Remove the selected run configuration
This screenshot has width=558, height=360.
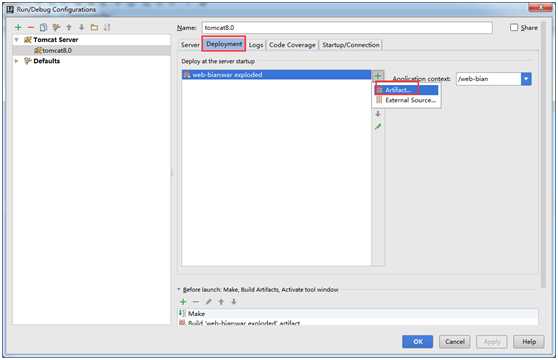31,27
